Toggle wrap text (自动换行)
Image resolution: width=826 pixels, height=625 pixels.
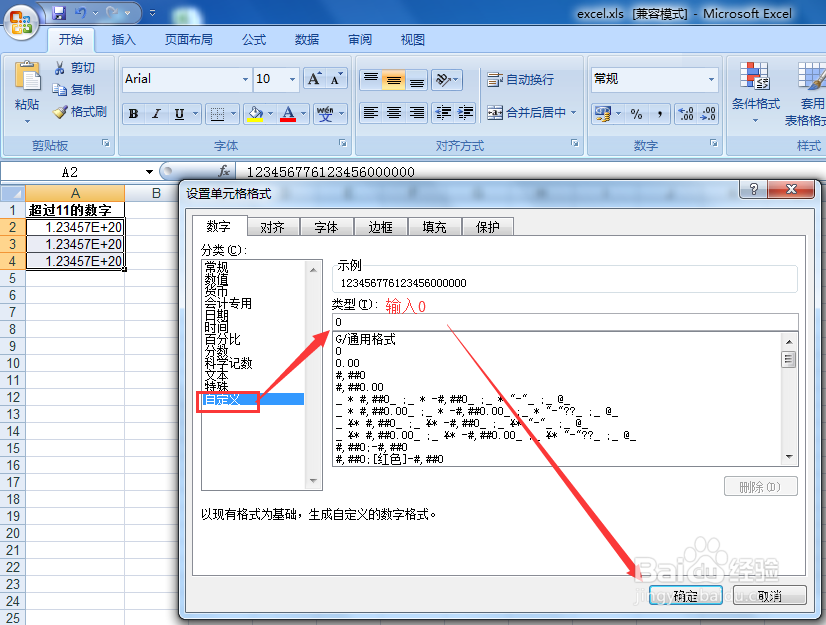(520, 80)
